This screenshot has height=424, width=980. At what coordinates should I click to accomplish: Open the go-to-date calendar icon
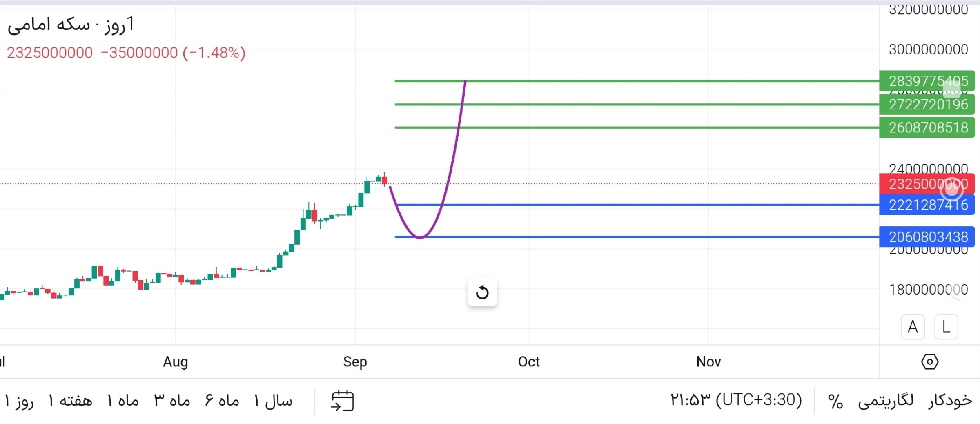(343, 400)
